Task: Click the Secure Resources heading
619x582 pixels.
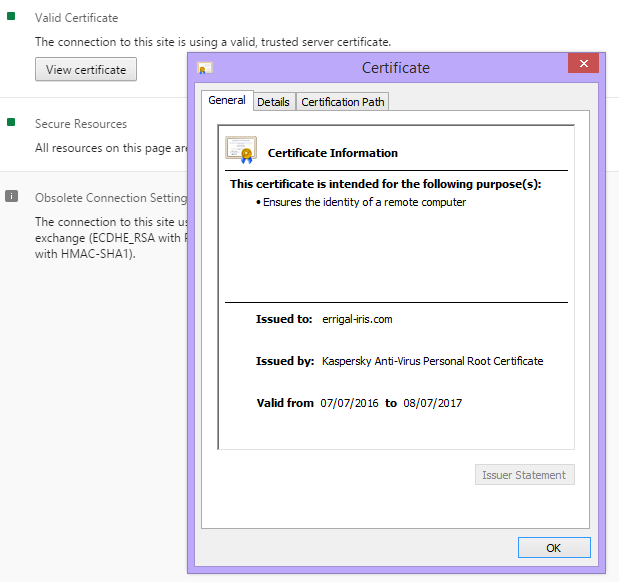Action: coord(81,124)
